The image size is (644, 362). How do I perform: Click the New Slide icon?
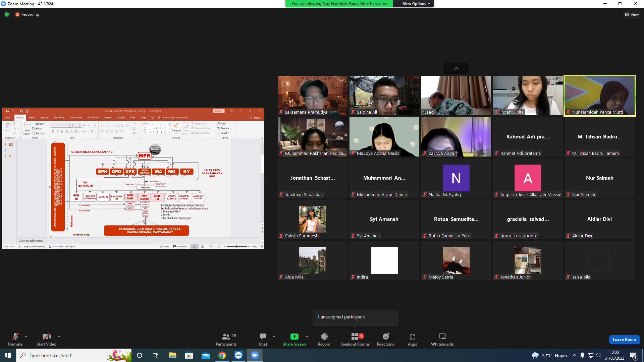tap(27, 125)
